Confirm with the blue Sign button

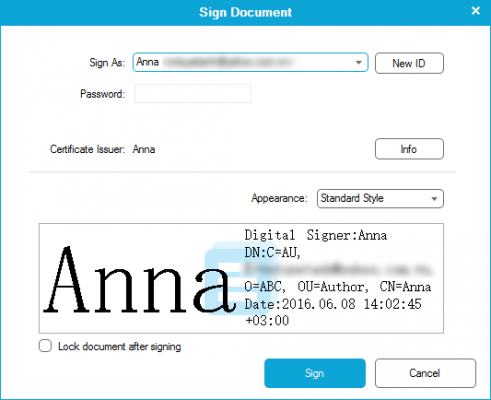pyautogui.click(x=315, y=373)
